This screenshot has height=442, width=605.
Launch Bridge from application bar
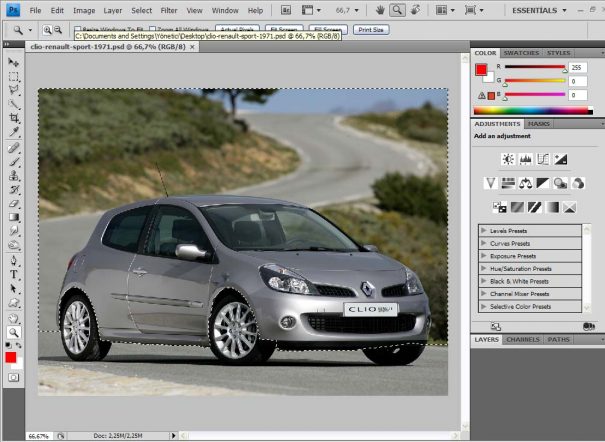click(286, 10)
